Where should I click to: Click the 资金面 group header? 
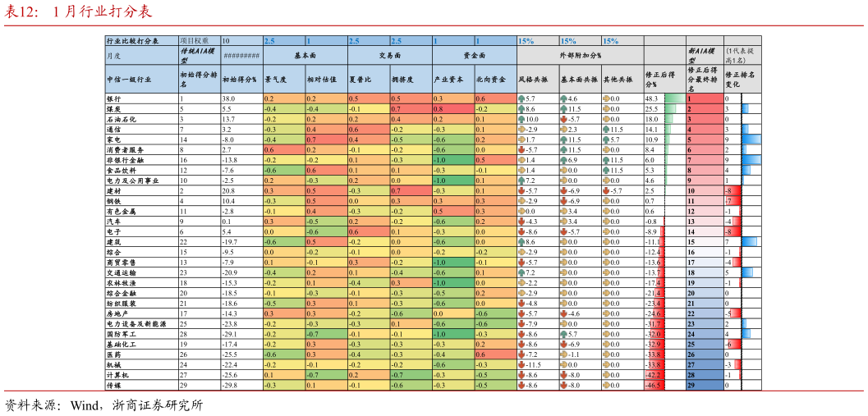pos(474,55)
